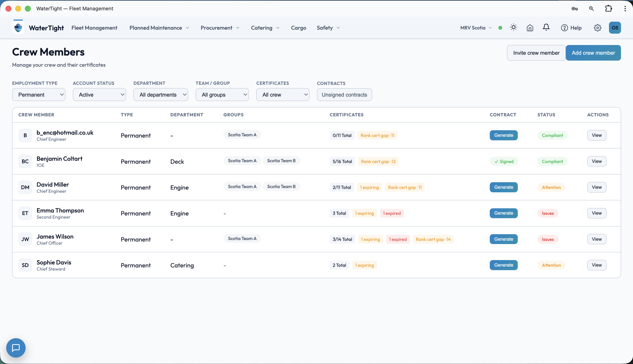Expand the MRV Scotia vessel selector
This screenshot has height=364, width=633.
476,28
